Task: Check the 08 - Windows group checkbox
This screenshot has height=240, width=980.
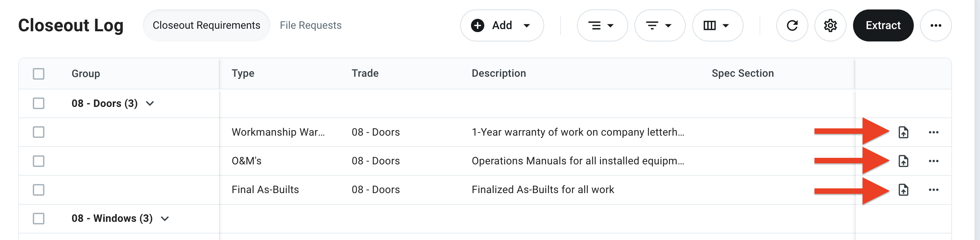Action: [x=39, y=219]
